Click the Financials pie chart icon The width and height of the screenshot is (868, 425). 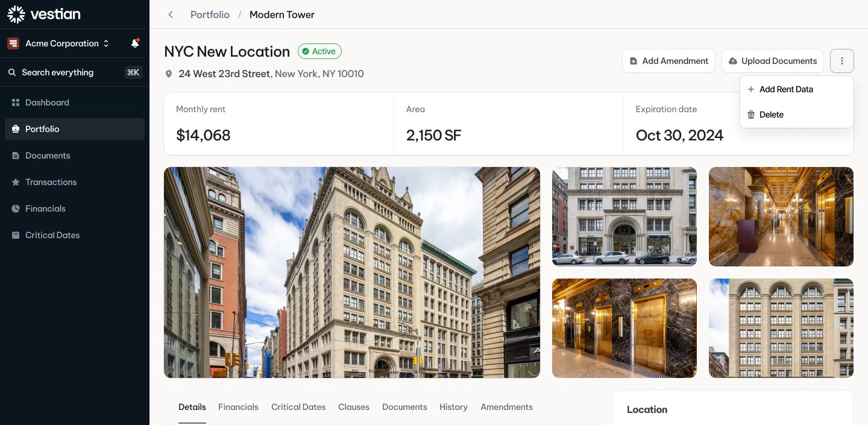16,209
